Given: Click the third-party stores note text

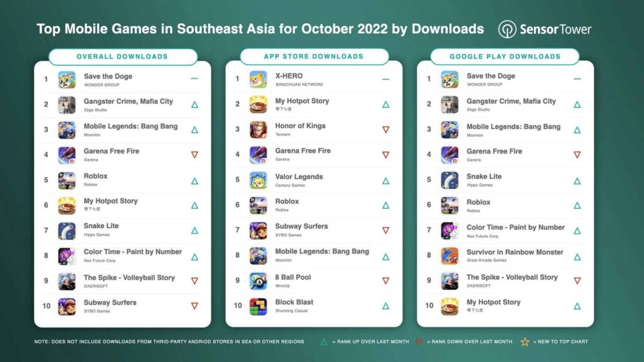Looking at the screenshot, I should point(169,341).
